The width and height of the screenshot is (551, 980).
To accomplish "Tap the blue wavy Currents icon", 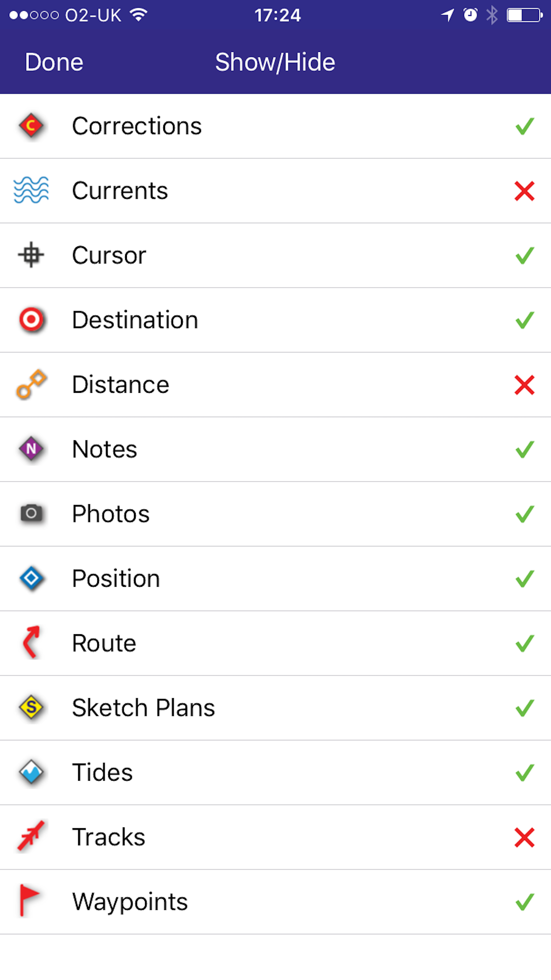I will (31, 190).
